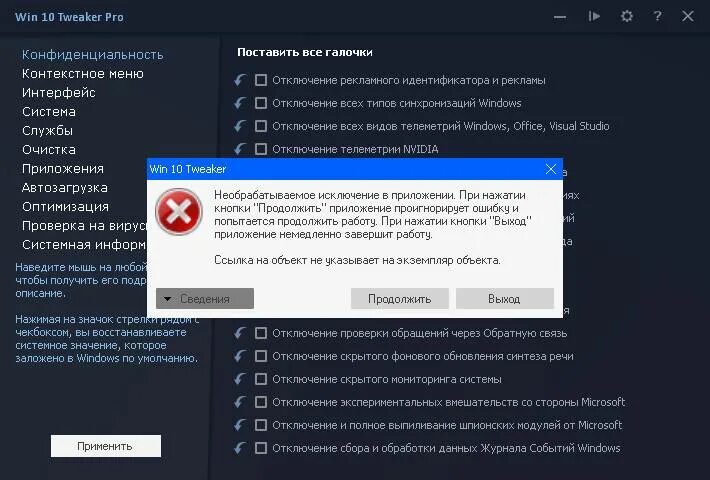Check disabling Windows, Office, Visual Studio telemetry
Image resolution: width=710 pixels, height=480 pixels.
(261, 126)
